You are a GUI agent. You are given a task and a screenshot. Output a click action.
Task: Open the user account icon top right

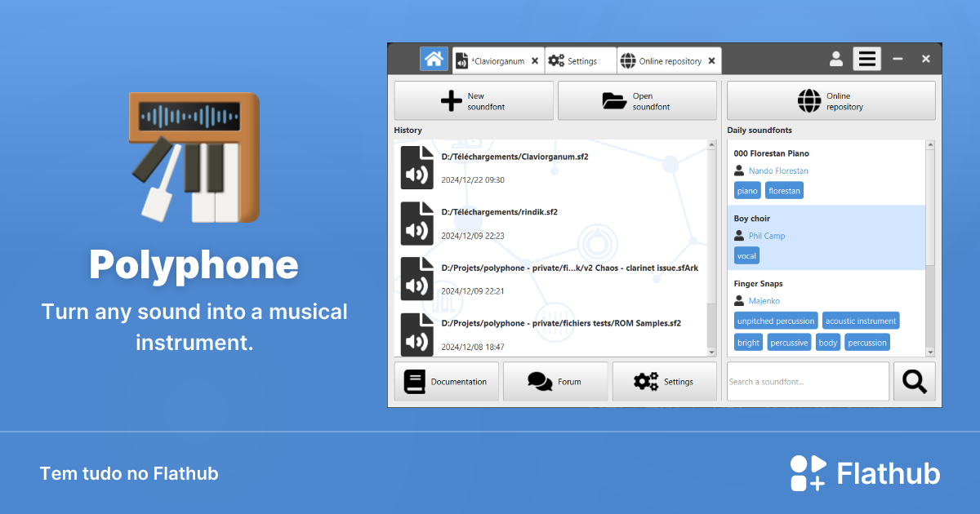click(x=835, y=59)
